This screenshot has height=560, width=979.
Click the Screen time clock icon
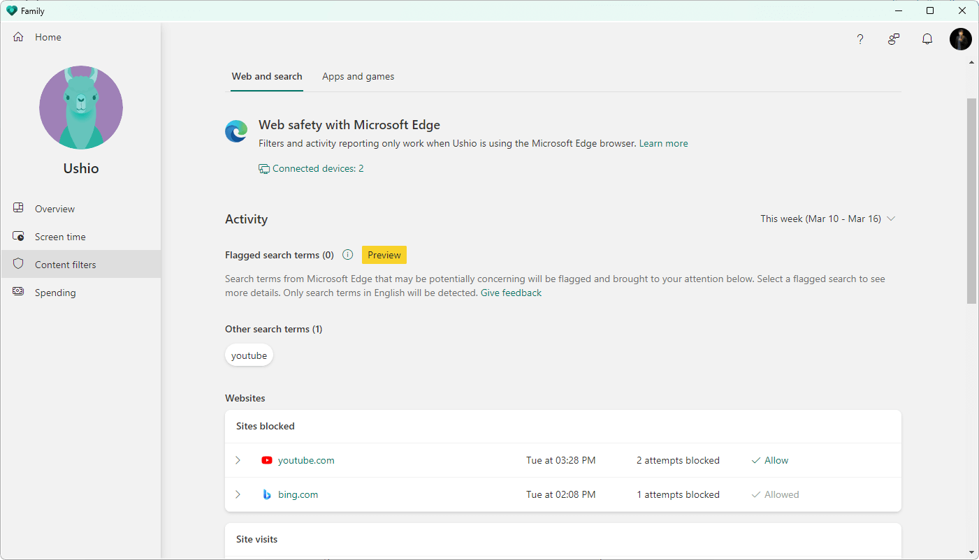[19, 236]
